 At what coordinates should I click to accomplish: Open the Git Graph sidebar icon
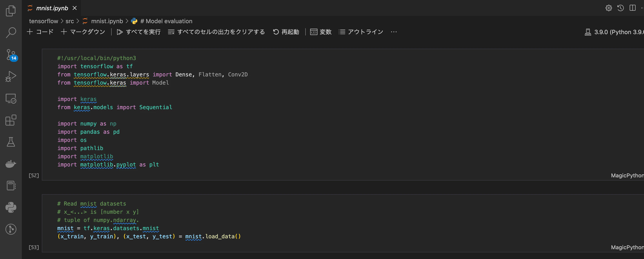tap(11, 229)
